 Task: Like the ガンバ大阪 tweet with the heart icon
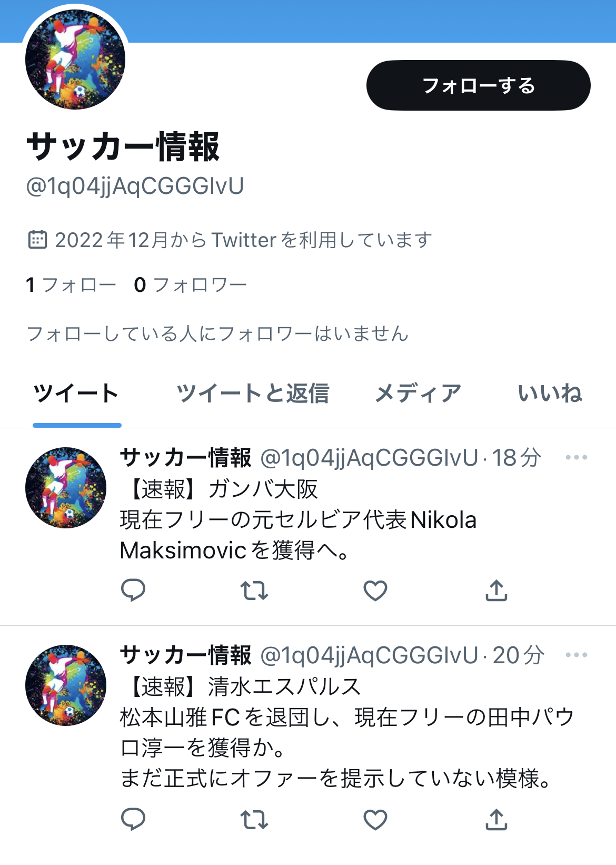[x=375, y=591]
